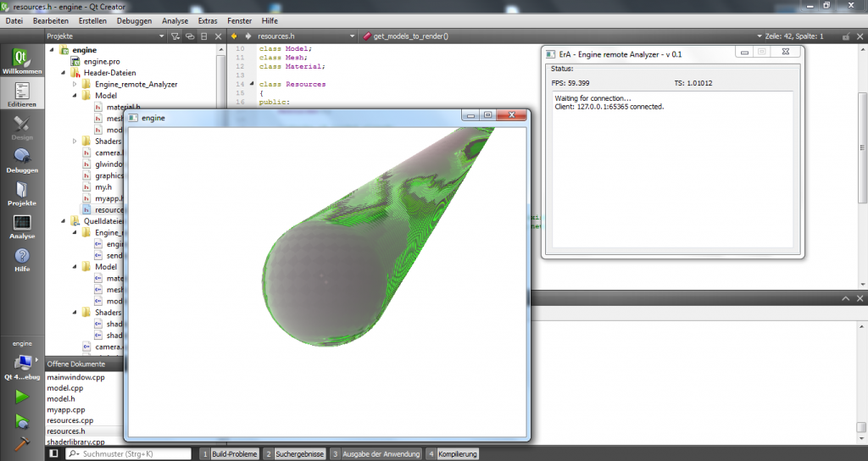The width and height of the screenshot is (868, 461).
Task: Open the Extras menu
Action: pyautogui.click(x=208, y=20)
